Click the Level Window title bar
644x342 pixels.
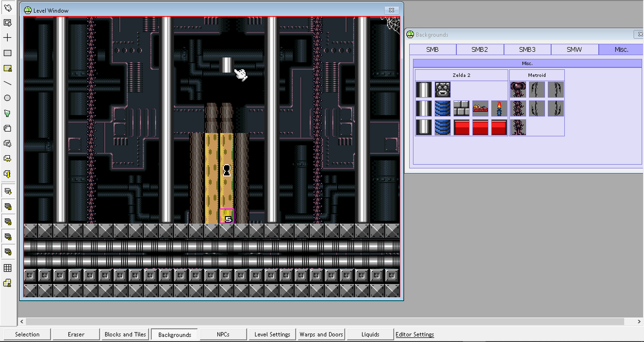coord(211,11)
